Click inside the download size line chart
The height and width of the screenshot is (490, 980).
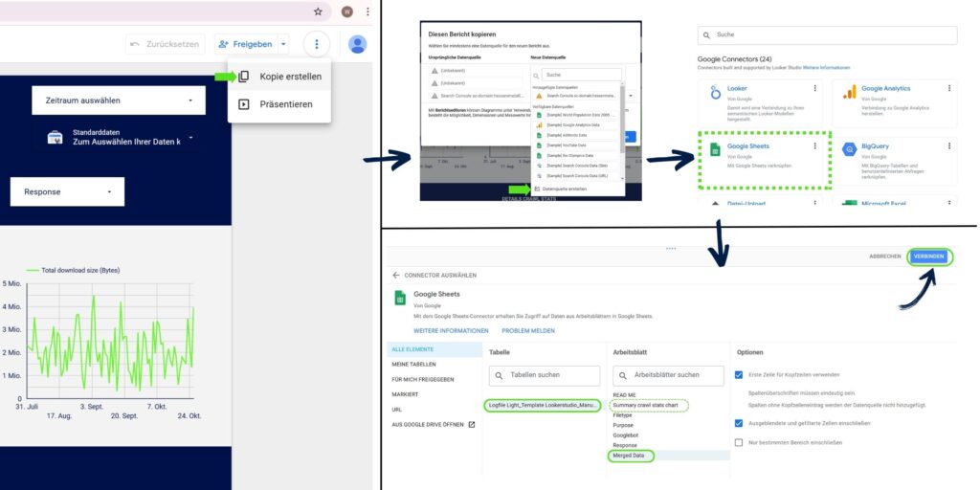click(x=111, y=341)
